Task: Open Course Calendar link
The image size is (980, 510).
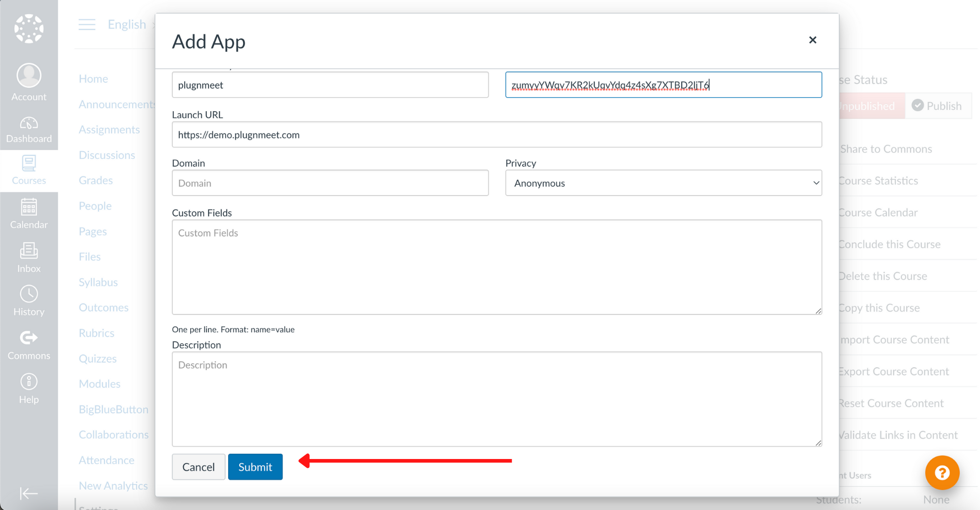Action: (x=878, y=213)
